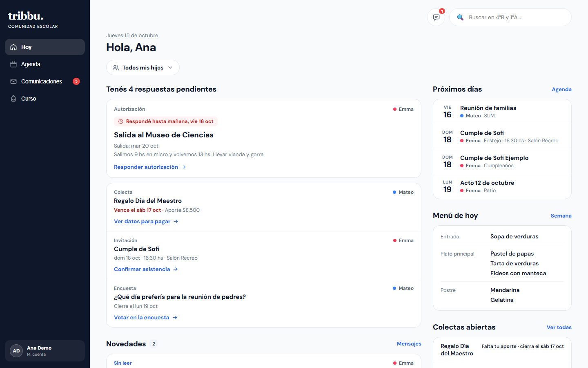Click the clock icon in deadline badge

[121, 121]
